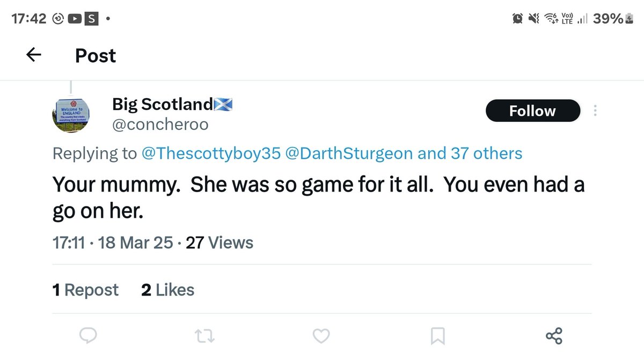Open the reply speech bubble icon
The image size is (644, 354).
coord(87,336)
